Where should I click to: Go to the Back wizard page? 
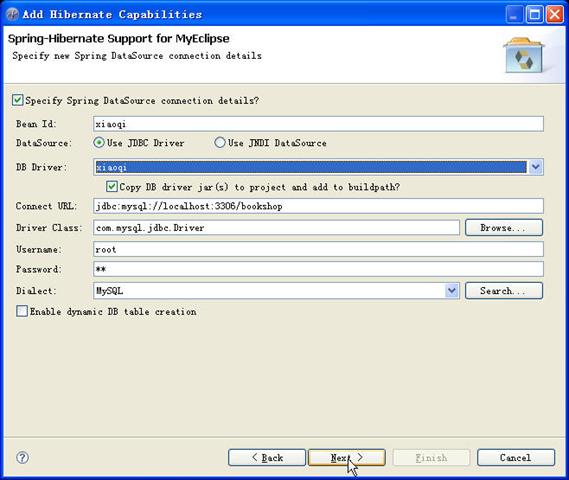267,458
